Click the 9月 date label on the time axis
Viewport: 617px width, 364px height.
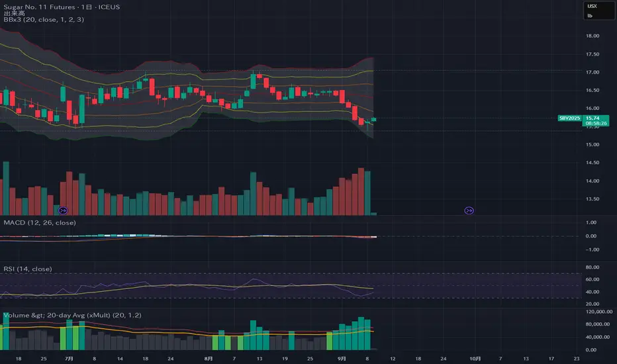[342, 359]
